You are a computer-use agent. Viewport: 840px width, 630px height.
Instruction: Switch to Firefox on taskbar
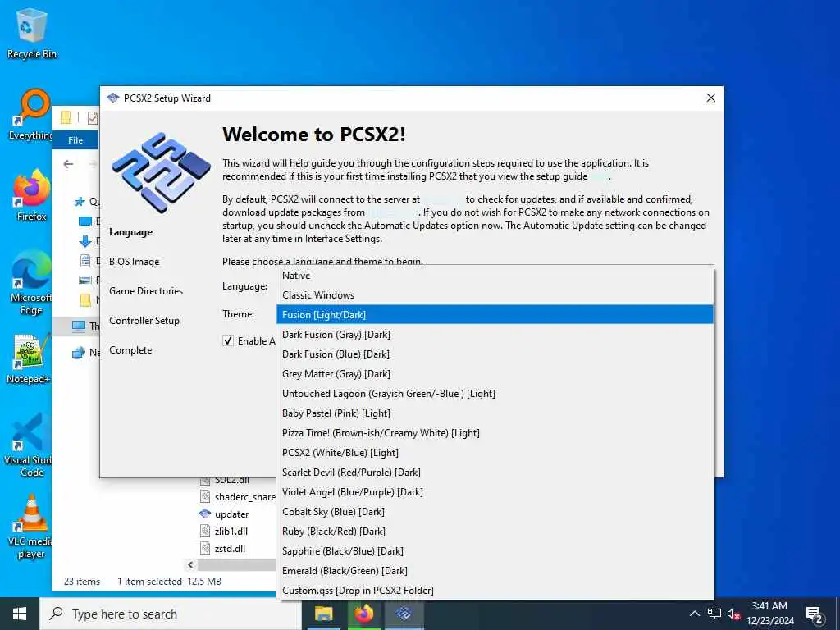pyautogui.click(x=364, y=614)
